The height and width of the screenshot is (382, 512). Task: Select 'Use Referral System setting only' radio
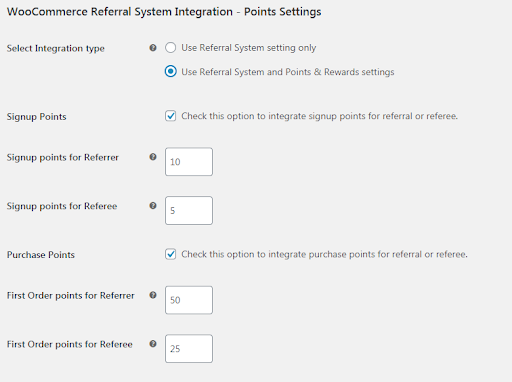coord(170,48)
